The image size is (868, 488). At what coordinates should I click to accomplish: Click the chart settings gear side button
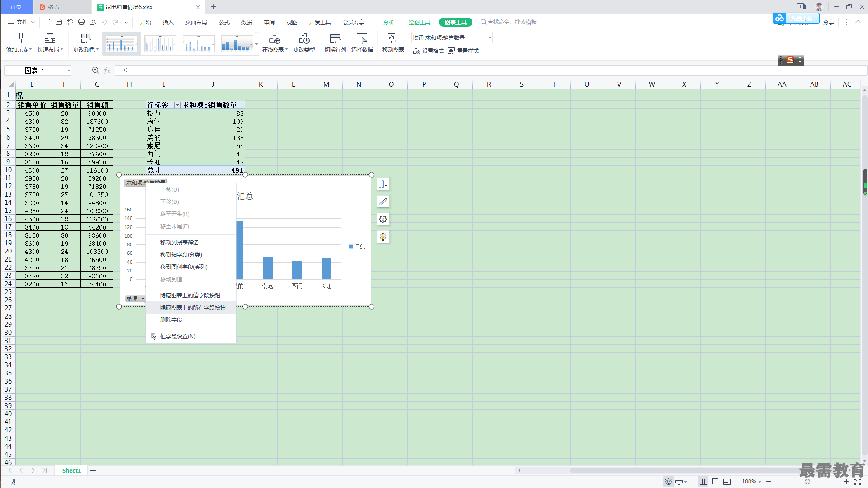coord(383,219)
